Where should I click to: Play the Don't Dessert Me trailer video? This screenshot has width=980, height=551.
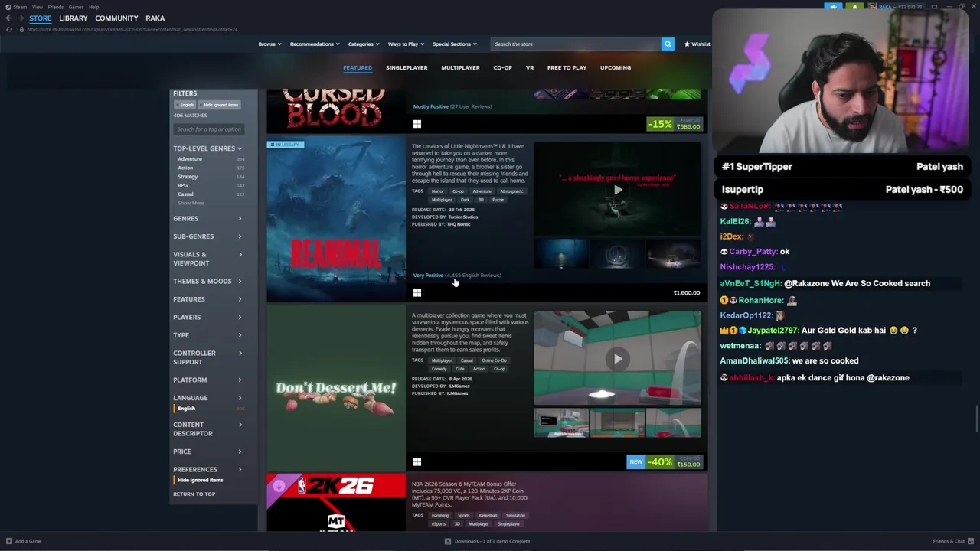(x=617, y=359)
